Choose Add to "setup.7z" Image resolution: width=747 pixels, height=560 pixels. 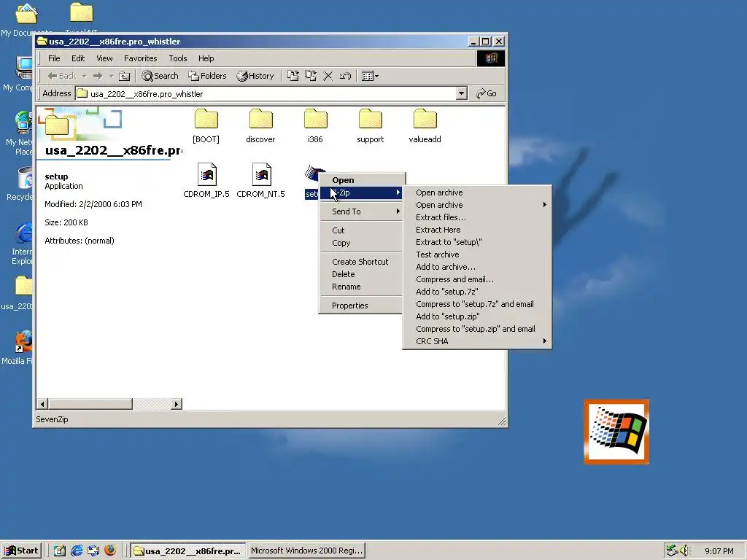(477, 292)
